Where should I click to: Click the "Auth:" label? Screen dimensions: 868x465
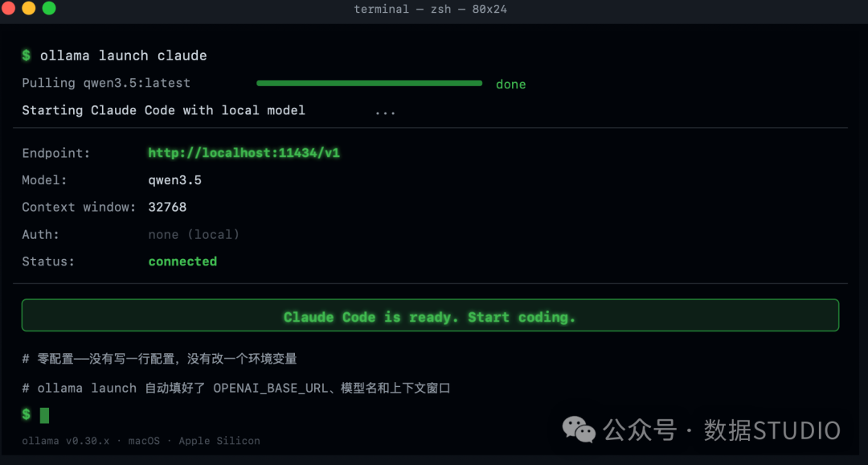coord(40,234)
